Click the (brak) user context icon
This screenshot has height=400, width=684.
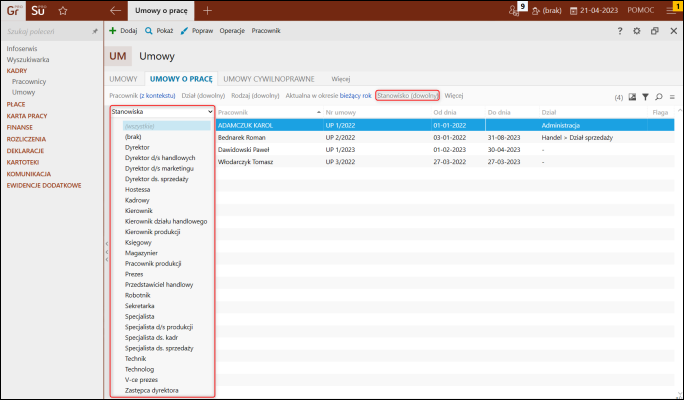[547, 10]
